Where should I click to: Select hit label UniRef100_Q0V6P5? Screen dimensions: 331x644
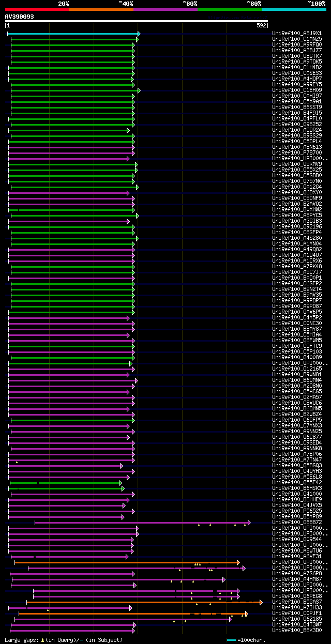tap(297, 312)
